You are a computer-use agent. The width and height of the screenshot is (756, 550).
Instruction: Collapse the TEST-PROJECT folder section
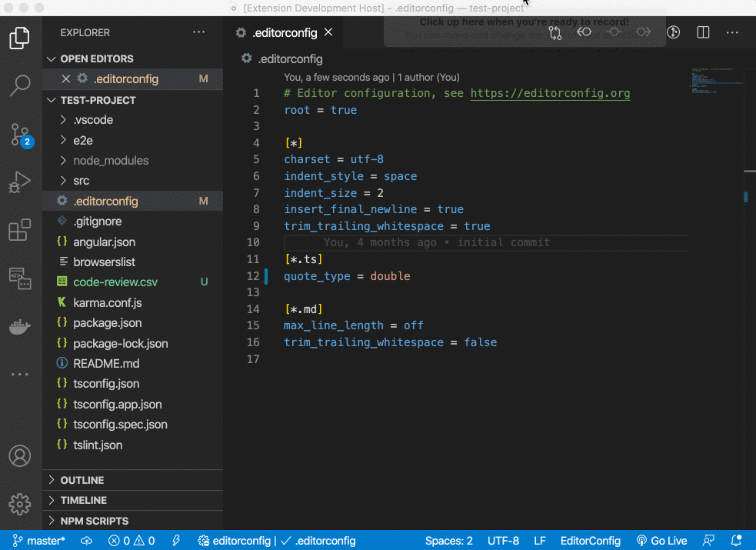pyautogui.click(x=132, y=100)
